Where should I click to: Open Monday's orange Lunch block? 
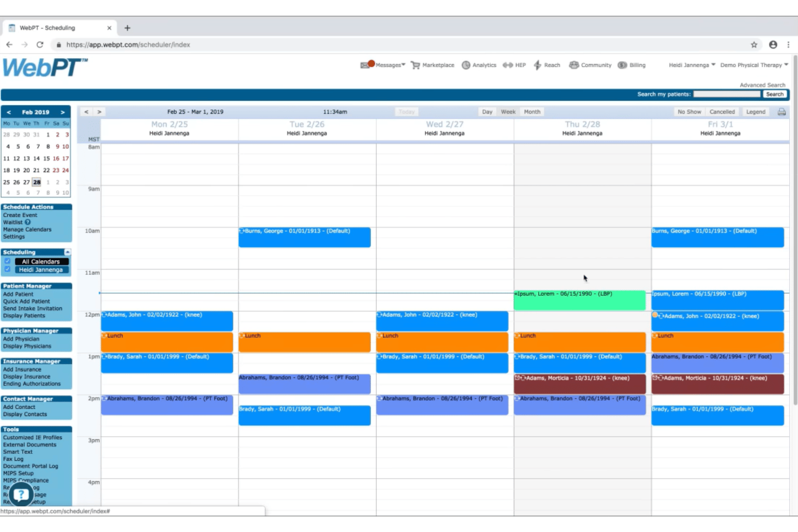[x=167, y=342]
